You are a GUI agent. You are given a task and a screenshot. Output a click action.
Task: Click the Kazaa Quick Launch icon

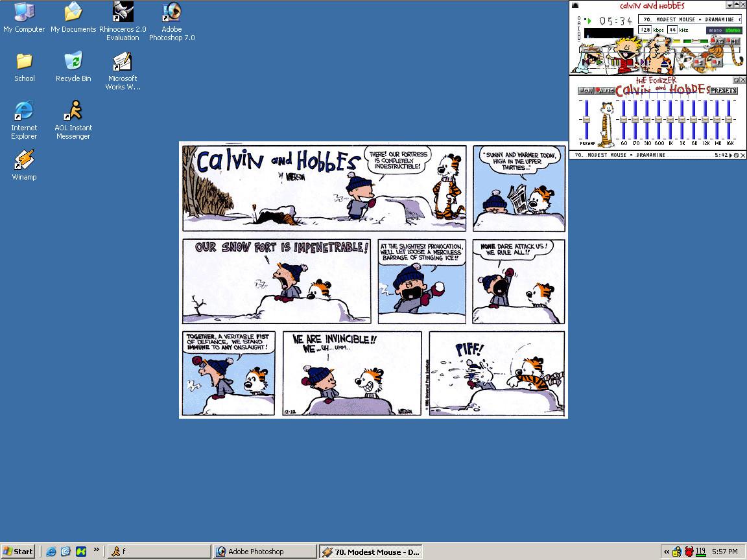[81, 552]
